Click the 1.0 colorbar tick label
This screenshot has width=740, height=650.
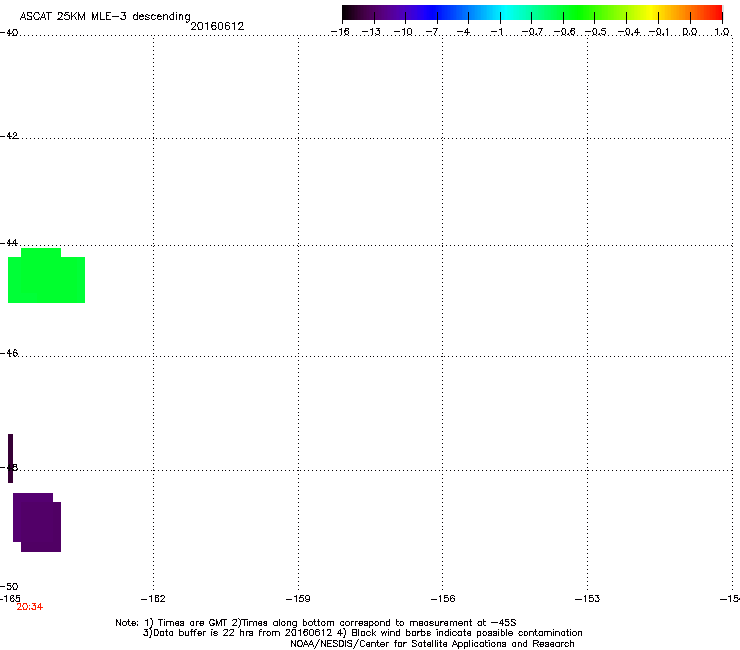click(722, 32)
